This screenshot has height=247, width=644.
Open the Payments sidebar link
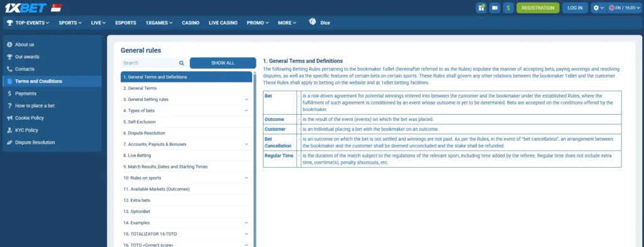(26, 93)
